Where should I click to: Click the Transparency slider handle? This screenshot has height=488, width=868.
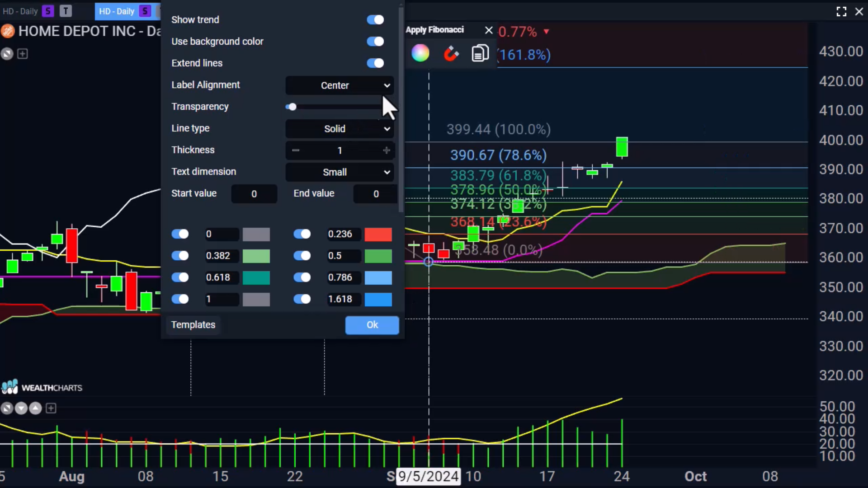point(292,107)
